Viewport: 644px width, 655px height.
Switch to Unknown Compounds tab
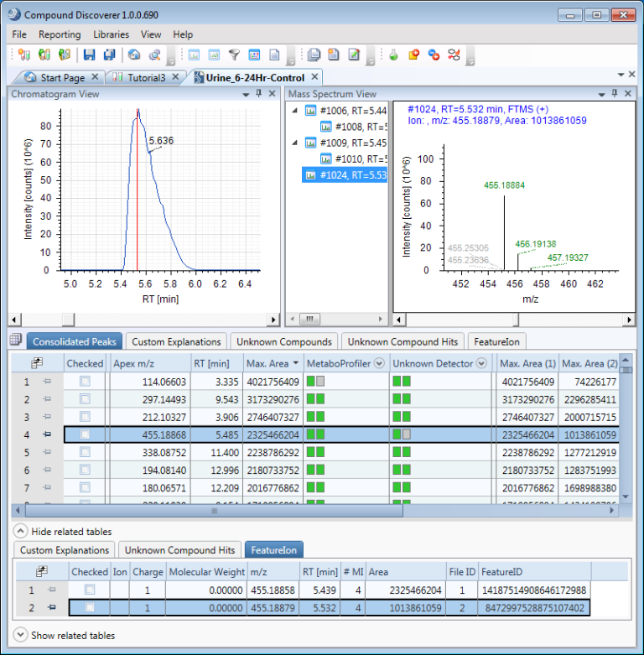click(x=283, y=341)
